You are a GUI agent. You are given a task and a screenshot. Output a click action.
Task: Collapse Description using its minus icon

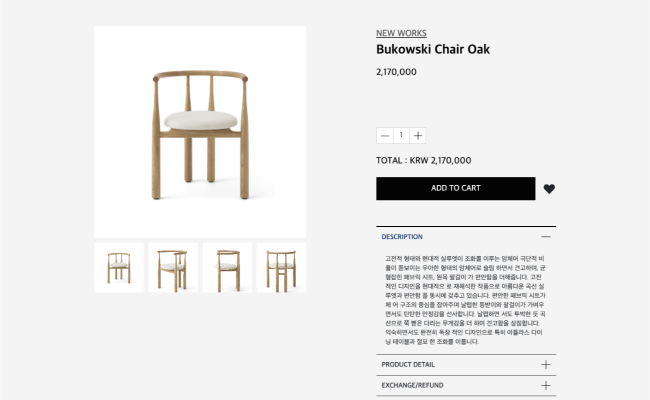[546, 237]
